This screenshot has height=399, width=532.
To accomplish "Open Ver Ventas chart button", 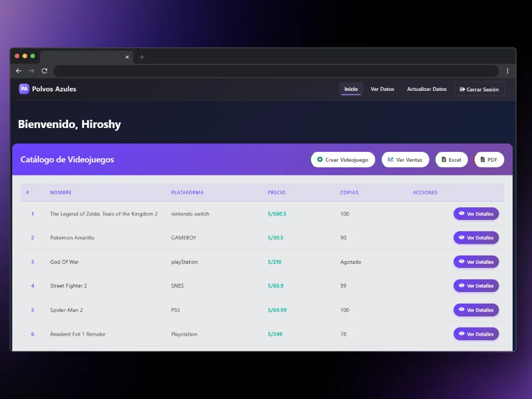I will 405,160.
